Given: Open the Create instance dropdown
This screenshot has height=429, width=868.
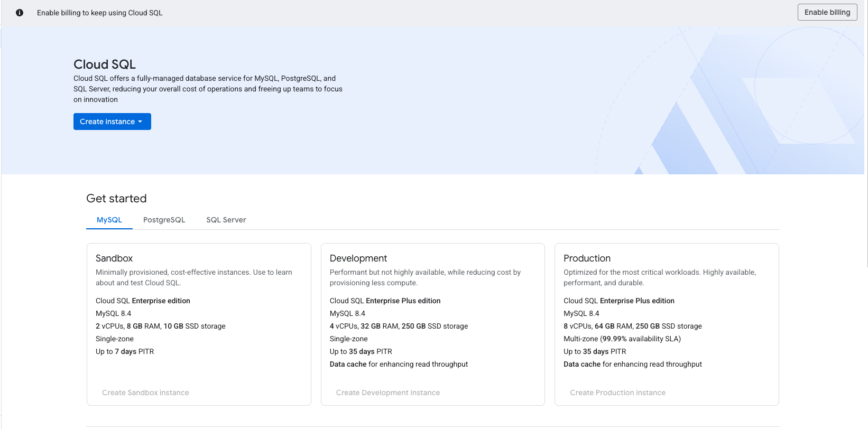Looking at the screenshot, I should click(x=112, y=122).
